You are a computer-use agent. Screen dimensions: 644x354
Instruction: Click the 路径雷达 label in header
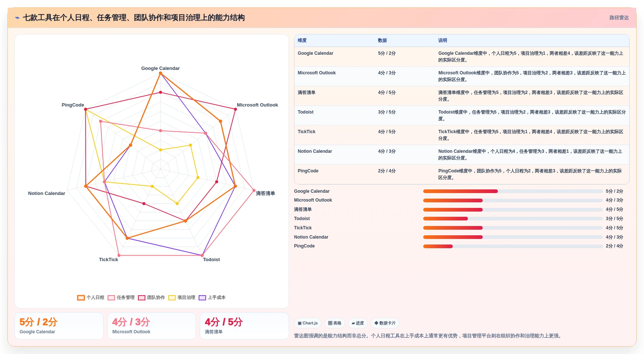[619, 18]
